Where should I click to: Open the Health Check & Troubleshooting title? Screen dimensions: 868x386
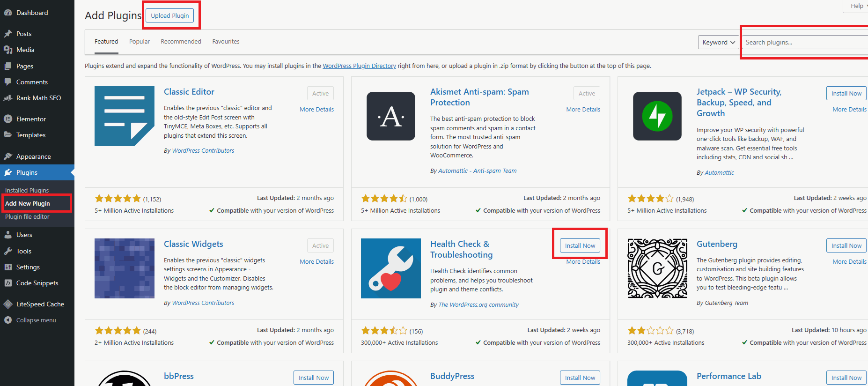click(461, 249)
